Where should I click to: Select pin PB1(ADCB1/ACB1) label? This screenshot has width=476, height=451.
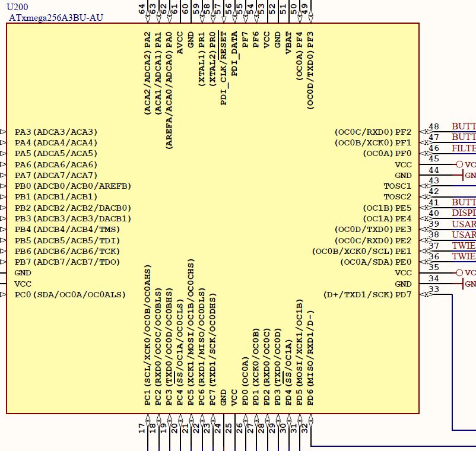56,196
